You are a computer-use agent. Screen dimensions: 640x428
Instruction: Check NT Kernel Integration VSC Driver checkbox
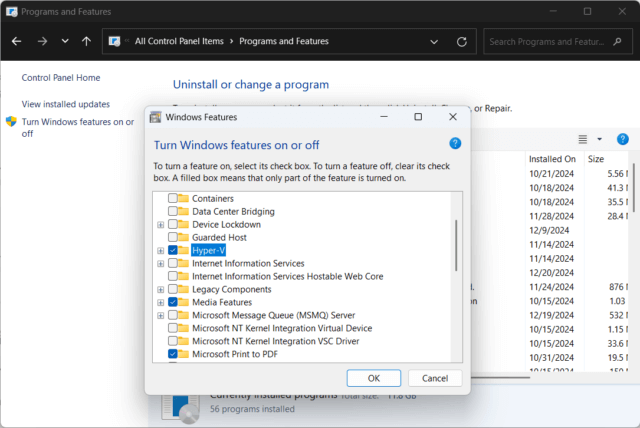[173, 341]
